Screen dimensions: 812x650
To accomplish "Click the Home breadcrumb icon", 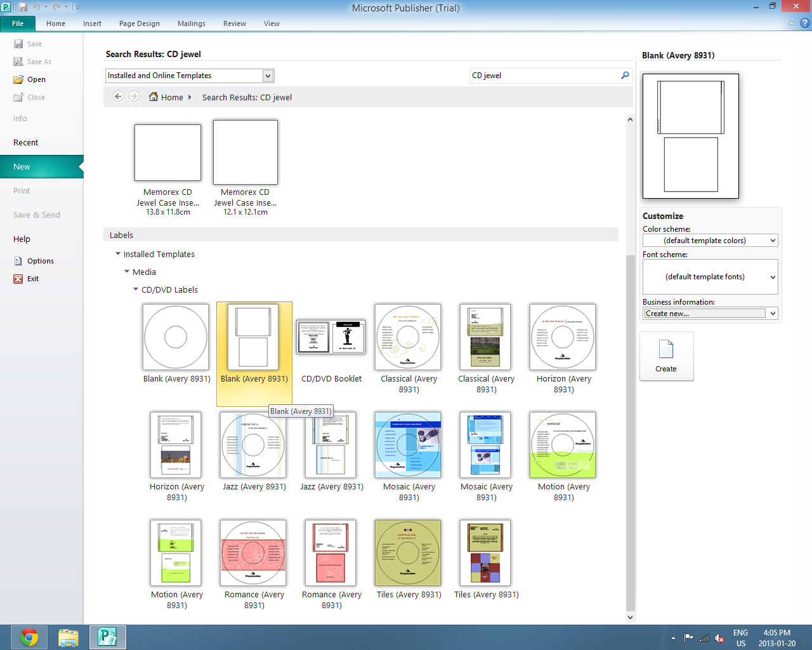I will coord(152,97).
